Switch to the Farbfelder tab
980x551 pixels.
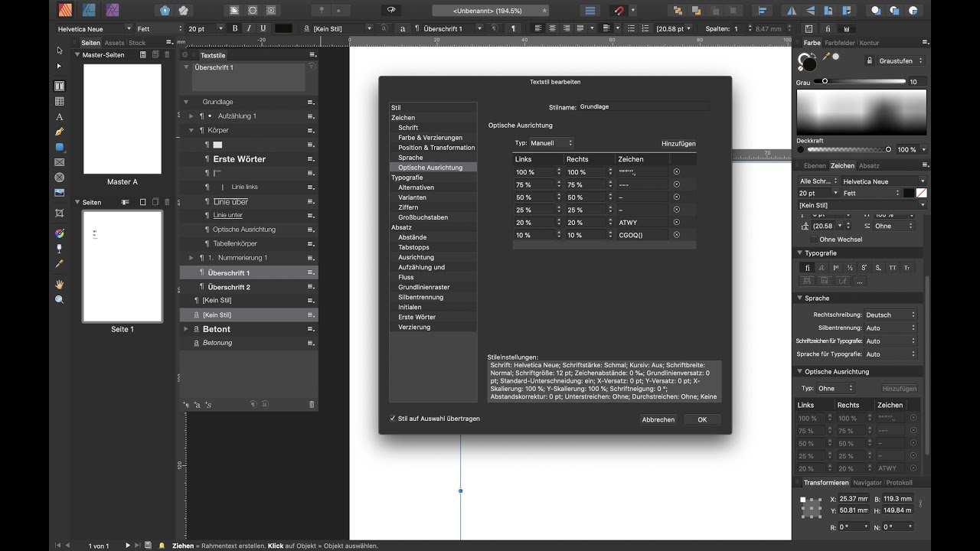click(840, 43)
